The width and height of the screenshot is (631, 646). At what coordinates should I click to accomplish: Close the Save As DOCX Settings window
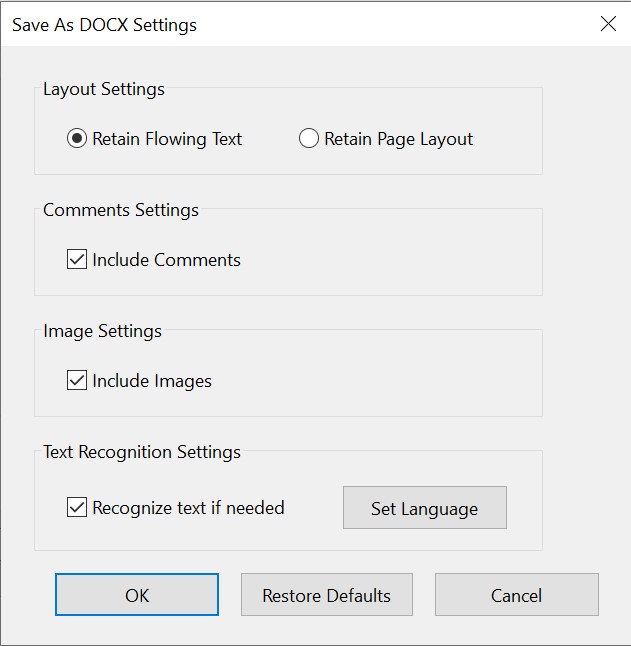tap(607, 24)
